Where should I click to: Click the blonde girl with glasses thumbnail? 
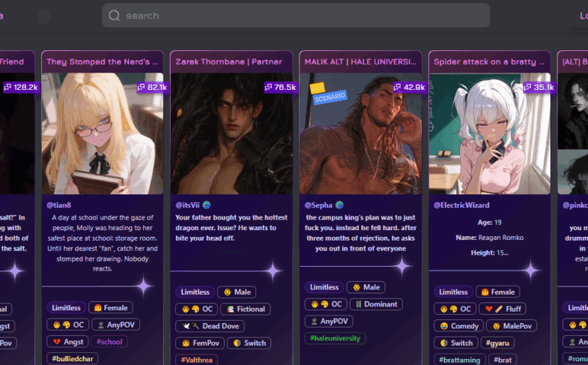tap(103, 133)
